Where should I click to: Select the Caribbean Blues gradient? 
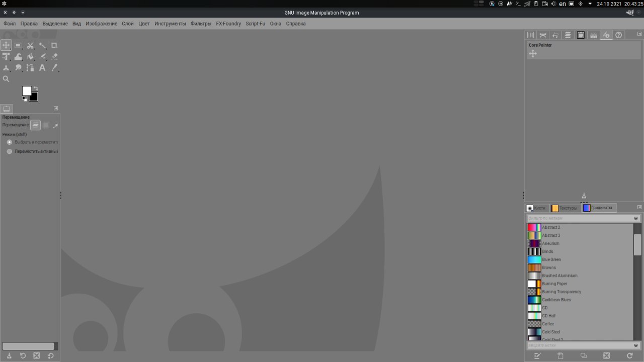580,300
